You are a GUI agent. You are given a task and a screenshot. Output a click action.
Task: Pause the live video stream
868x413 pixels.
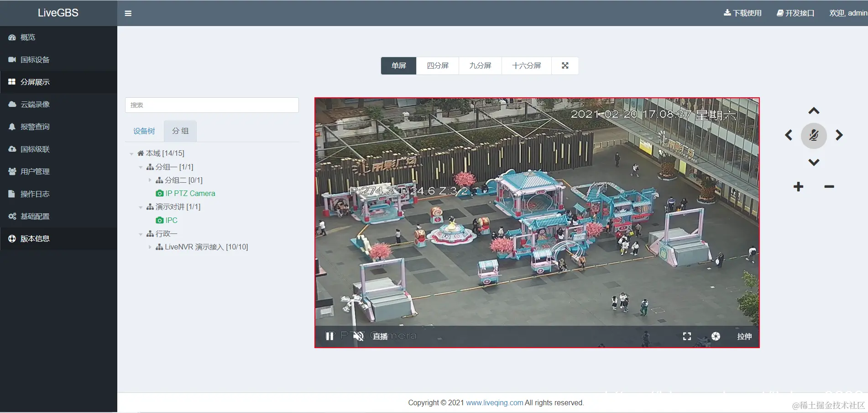tap(329, 337)
